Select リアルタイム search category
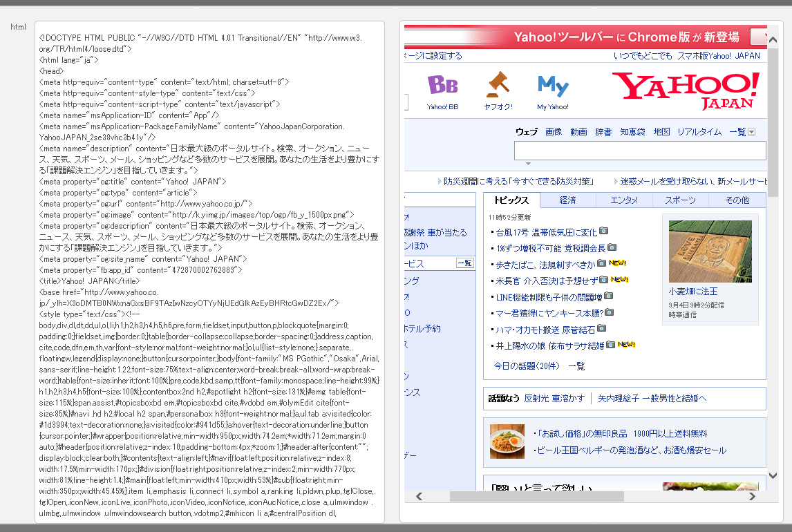Screen dimensions: 792x532 coord(699,132)
